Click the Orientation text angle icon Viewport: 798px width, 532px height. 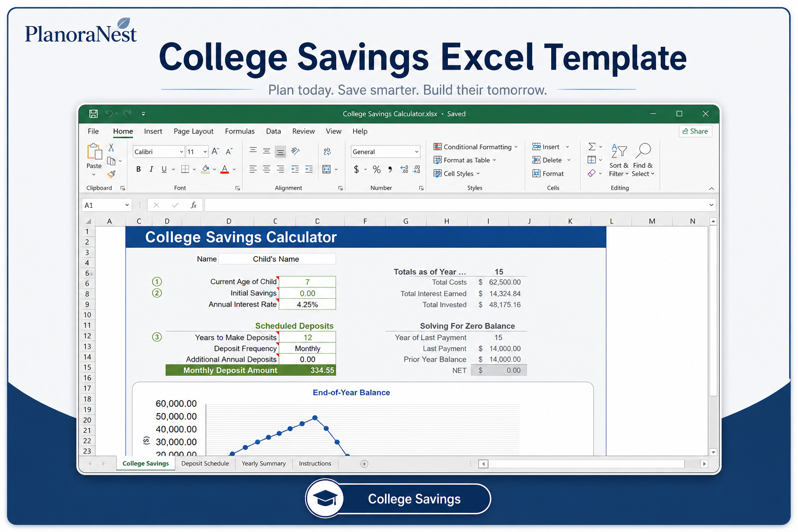(295, 151)
